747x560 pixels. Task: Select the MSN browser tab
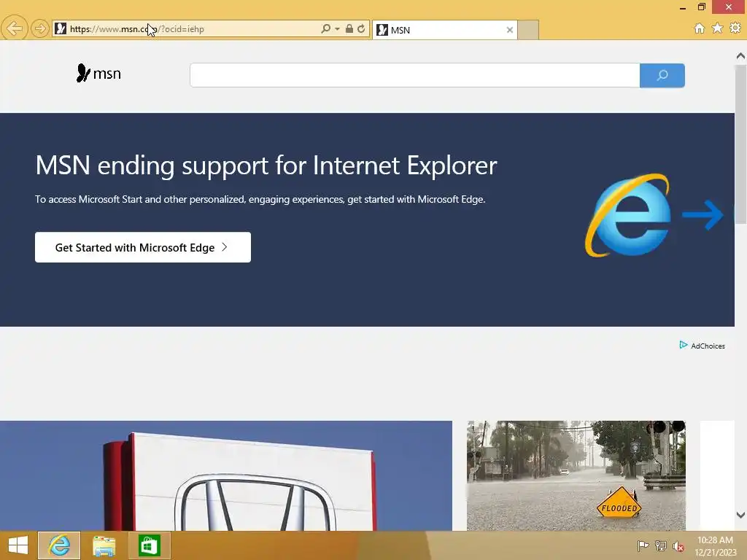444,30
